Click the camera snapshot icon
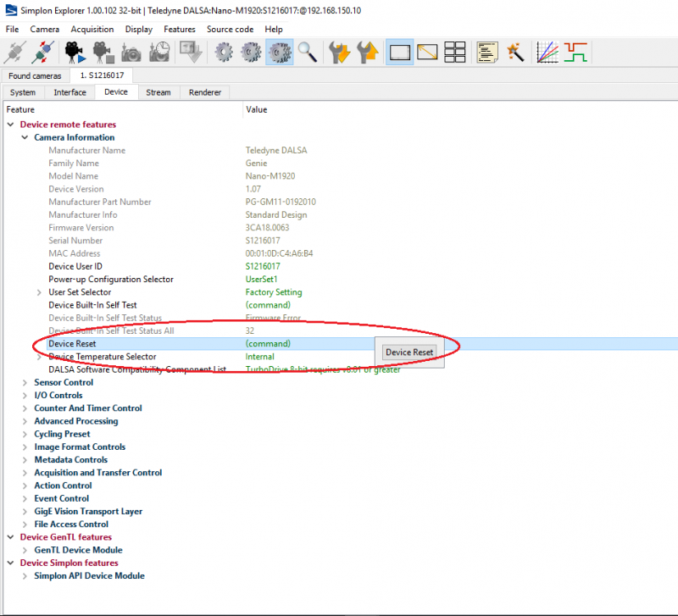678x616 pixels. [x=131, y=53]
